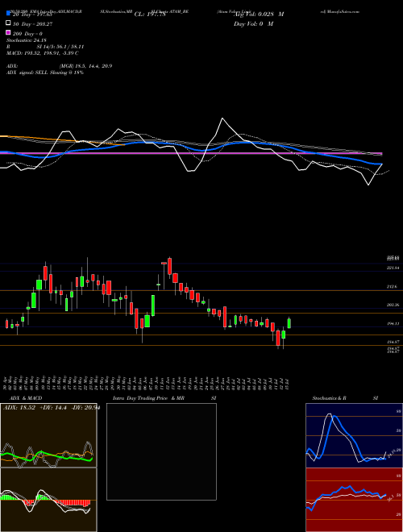
Task: Click the 221.84 price axis label
Action: (x=393, y=268)
